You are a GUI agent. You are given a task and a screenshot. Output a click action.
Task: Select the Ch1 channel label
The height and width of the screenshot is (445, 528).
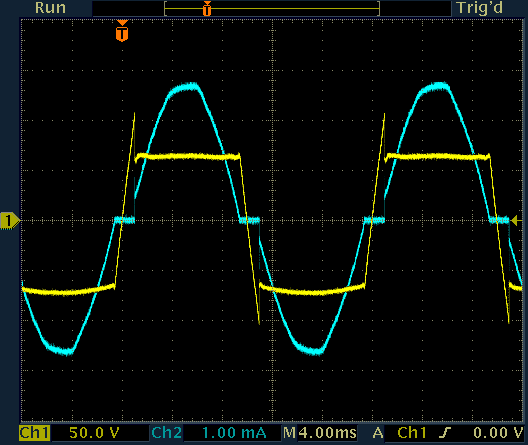point(34,433)
